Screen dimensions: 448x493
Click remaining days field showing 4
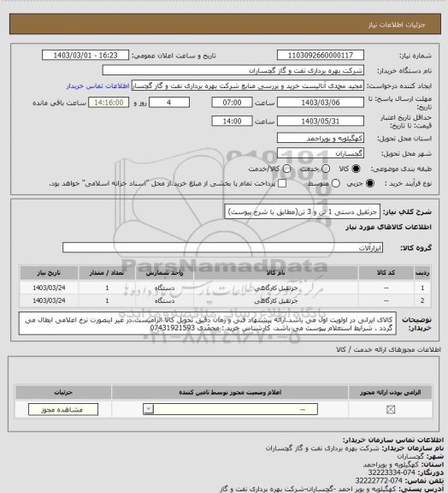pos(169,103)
